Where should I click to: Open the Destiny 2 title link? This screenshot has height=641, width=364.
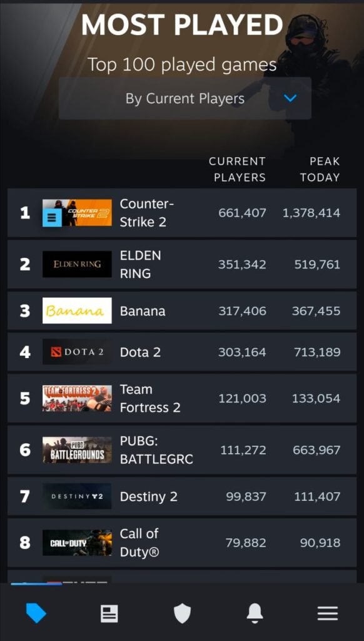click(149, 496)
